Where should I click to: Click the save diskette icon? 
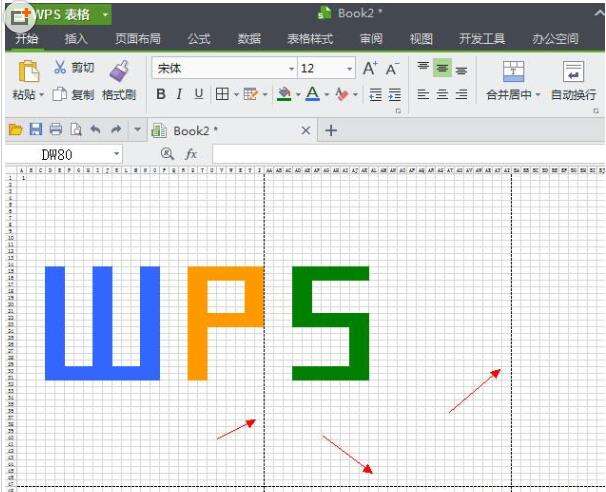(x=36, y=129)
